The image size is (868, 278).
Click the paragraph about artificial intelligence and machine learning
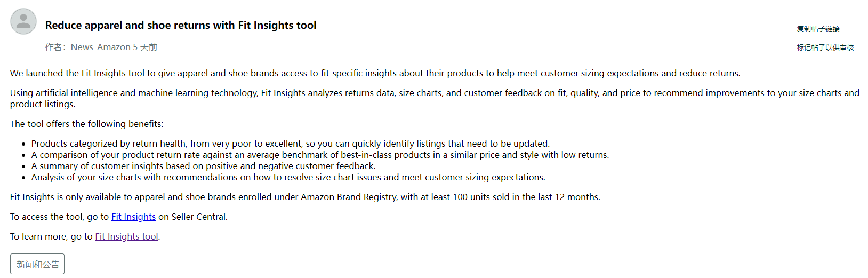(434, 93)
